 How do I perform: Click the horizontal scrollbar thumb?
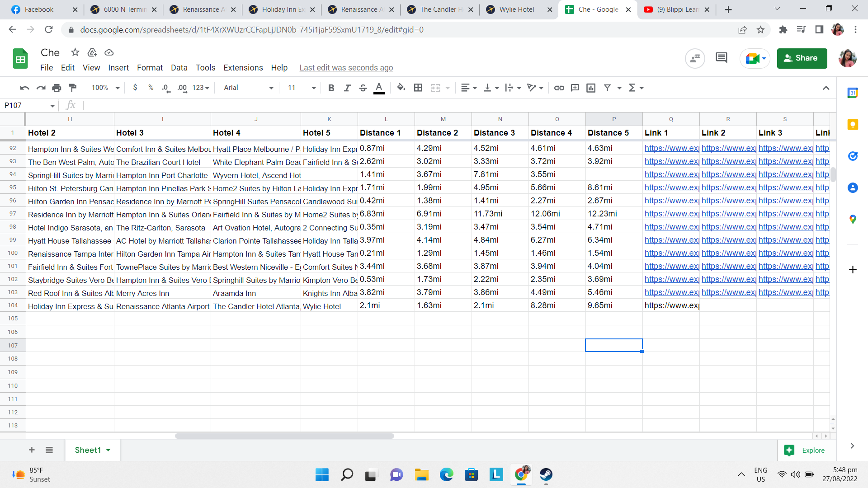(x=284, y=436)
